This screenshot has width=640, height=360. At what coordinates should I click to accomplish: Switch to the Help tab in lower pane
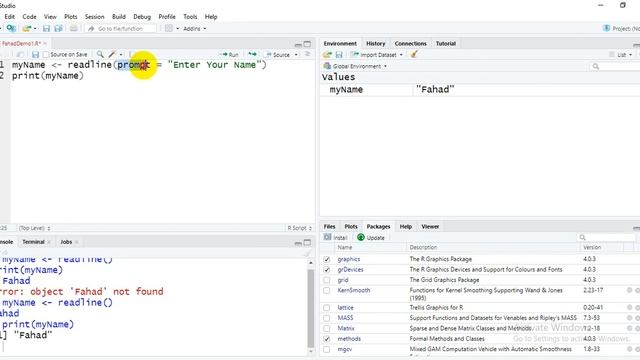[406, 227]
